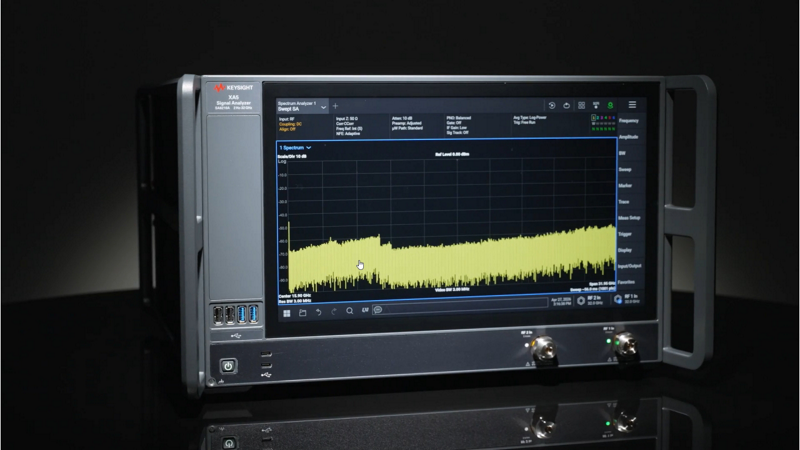800x450 pixels.
Task: Click the undo arrow icon
Action: [x=318, y=312]
